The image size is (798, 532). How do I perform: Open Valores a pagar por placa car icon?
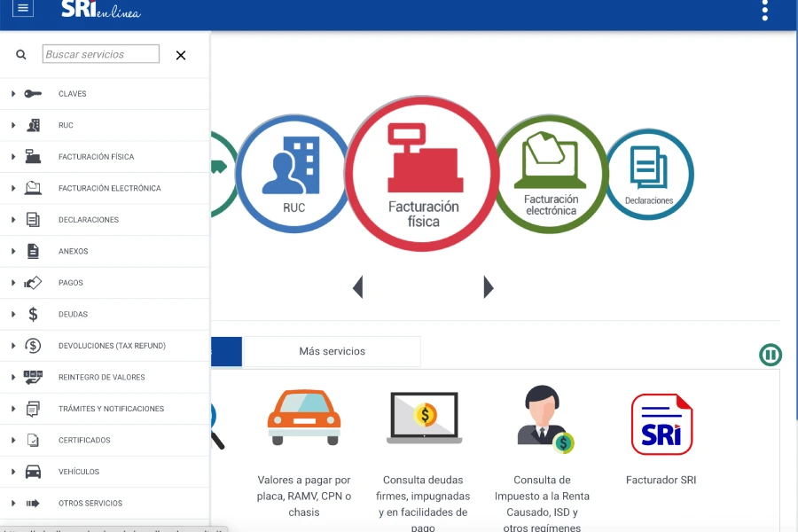click(304, 418)
